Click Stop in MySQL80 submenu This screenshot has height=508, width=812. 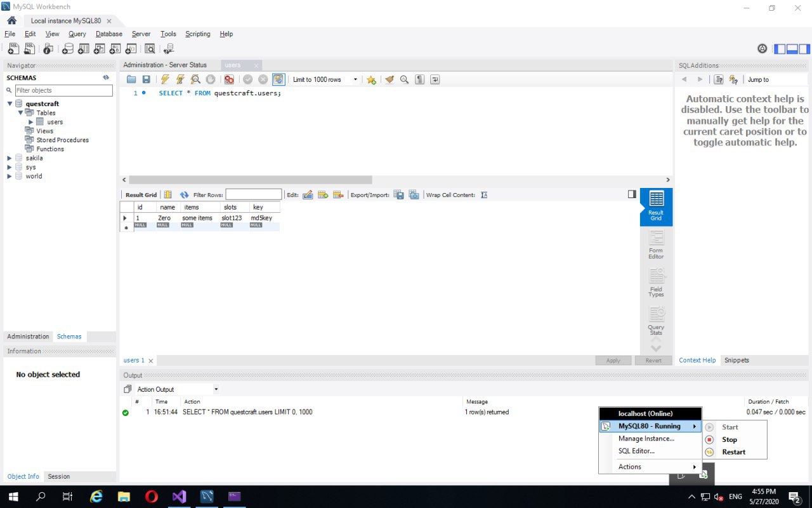click(x=730, y=439)
